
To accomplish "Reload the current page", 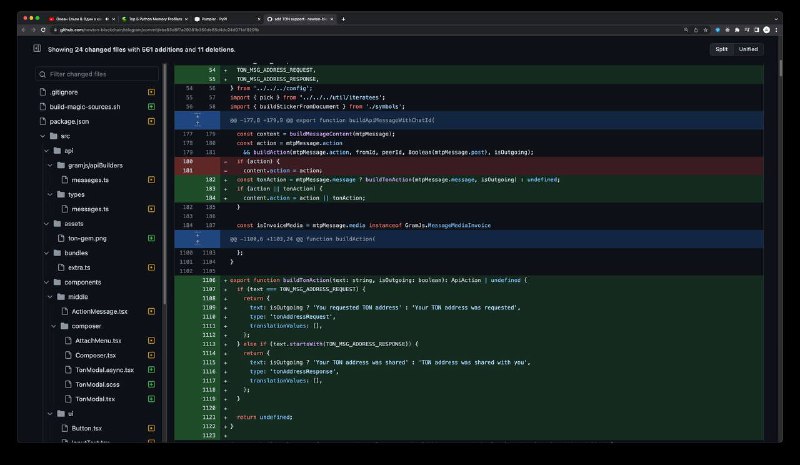I will pos(43,30).
